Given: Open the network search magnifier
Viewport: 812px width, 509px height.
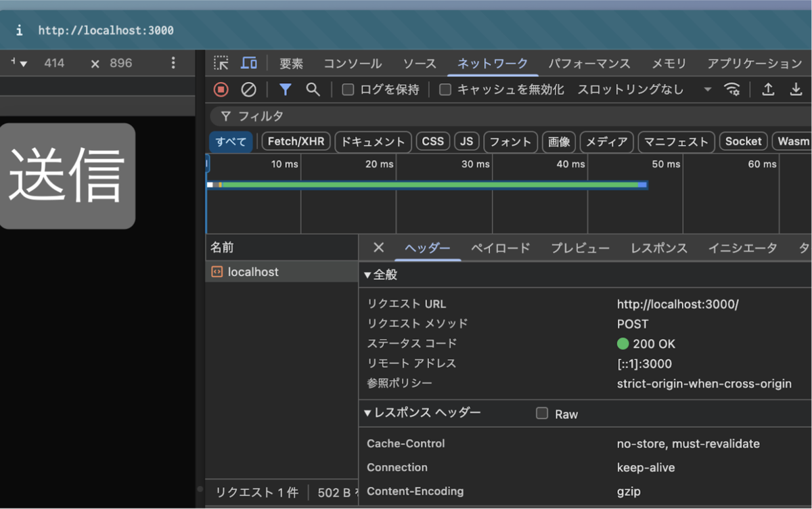Looking at the screenshot, I should (313, 89).
